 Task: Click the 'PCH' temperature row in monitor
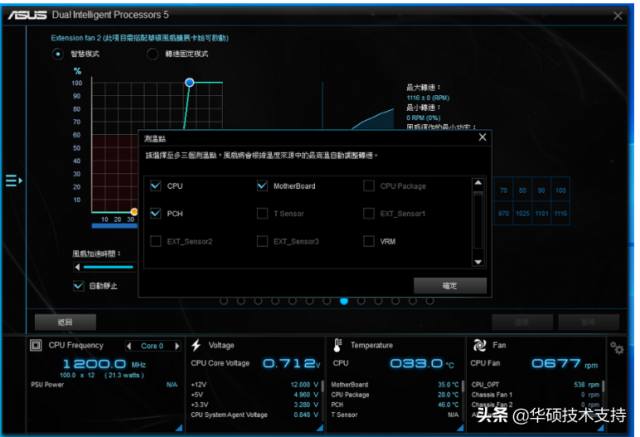[395, 405]
